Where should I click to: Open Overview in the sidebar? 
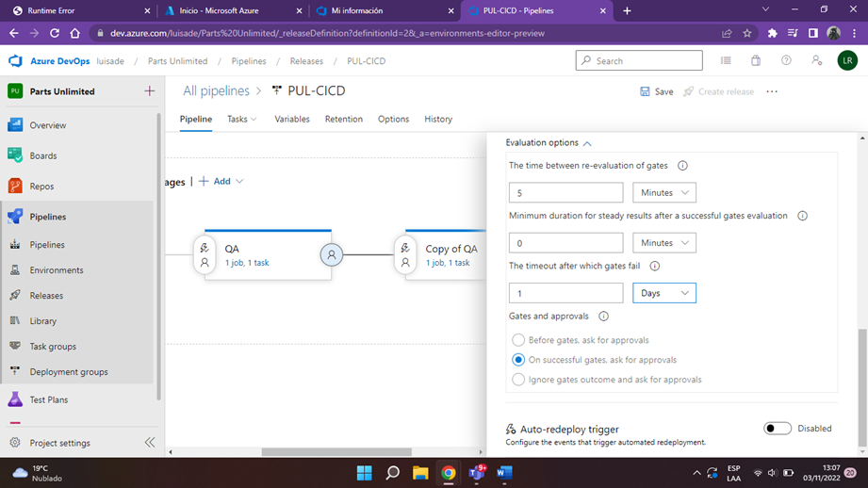[48, 125]
